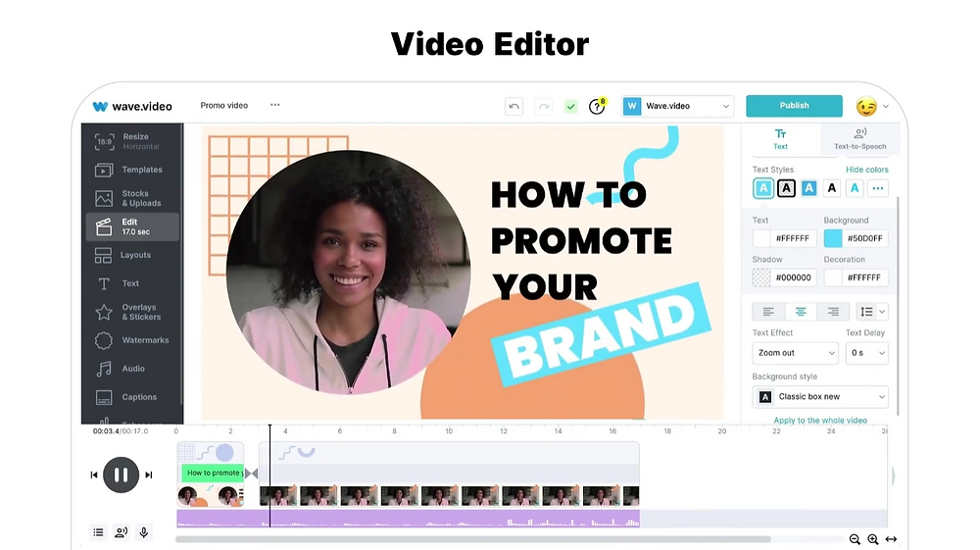Open the help question mark icon
This screenshot has height=550, width=980.
pyautogui.click(x=597, y=106)
